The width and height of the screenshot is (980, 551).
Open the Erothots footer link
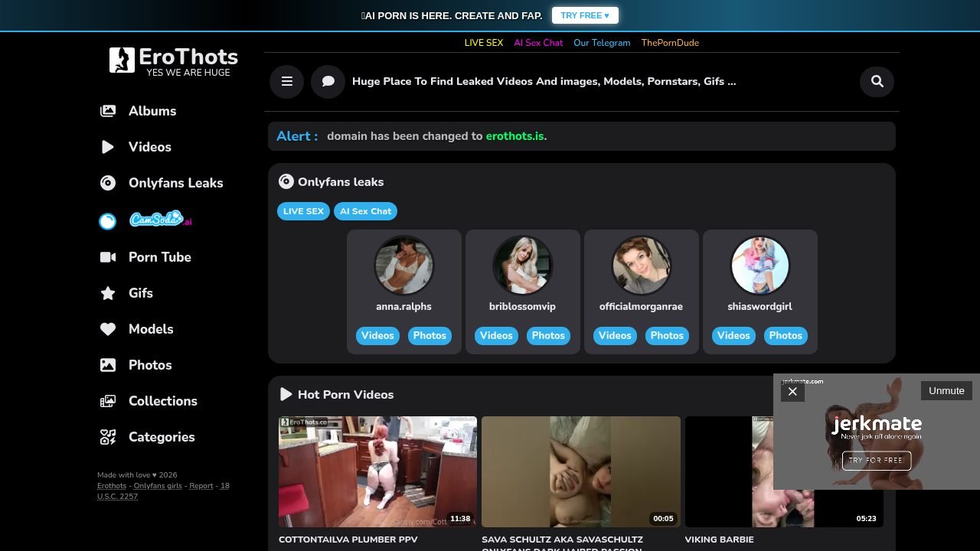point(112,486)
